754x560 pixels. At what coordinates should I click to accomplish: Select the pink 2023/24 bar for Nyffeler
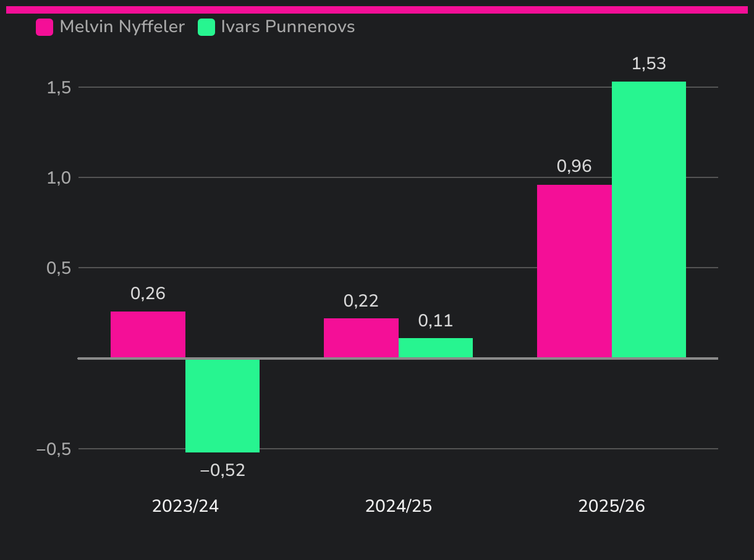point(148,334)
